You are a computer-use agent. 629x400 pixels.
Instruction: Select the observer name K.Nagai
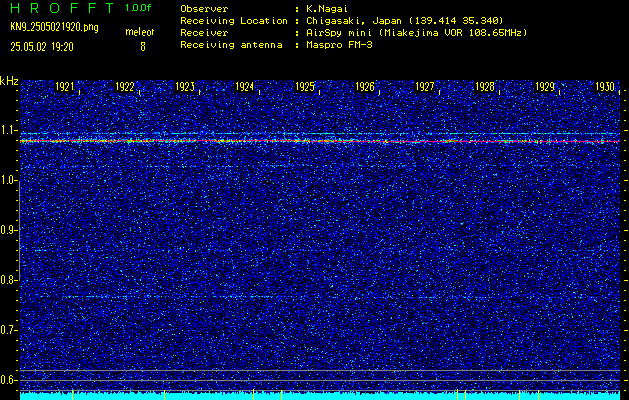tap(327, 9)
